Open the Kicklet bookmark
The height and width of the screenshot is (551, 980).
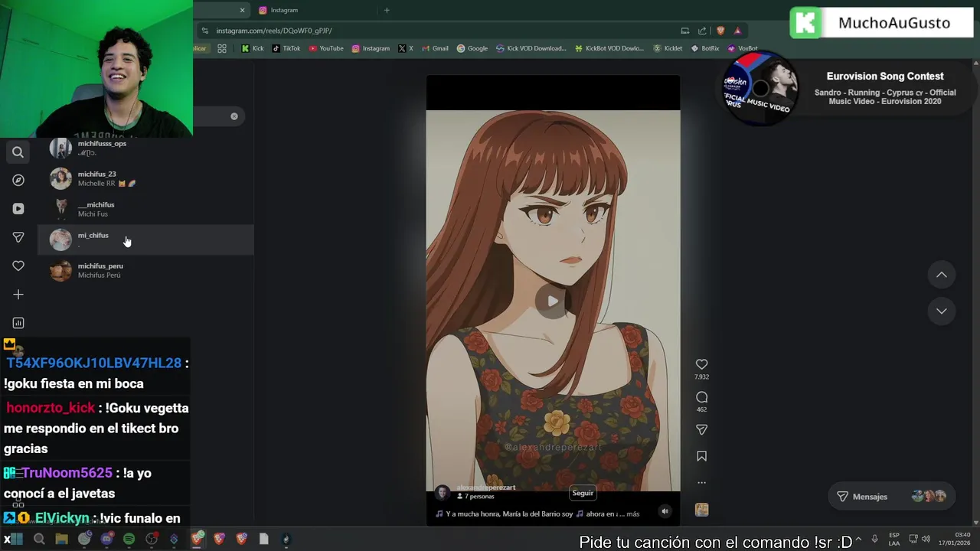pyautogui.click(x=668, y=48)
